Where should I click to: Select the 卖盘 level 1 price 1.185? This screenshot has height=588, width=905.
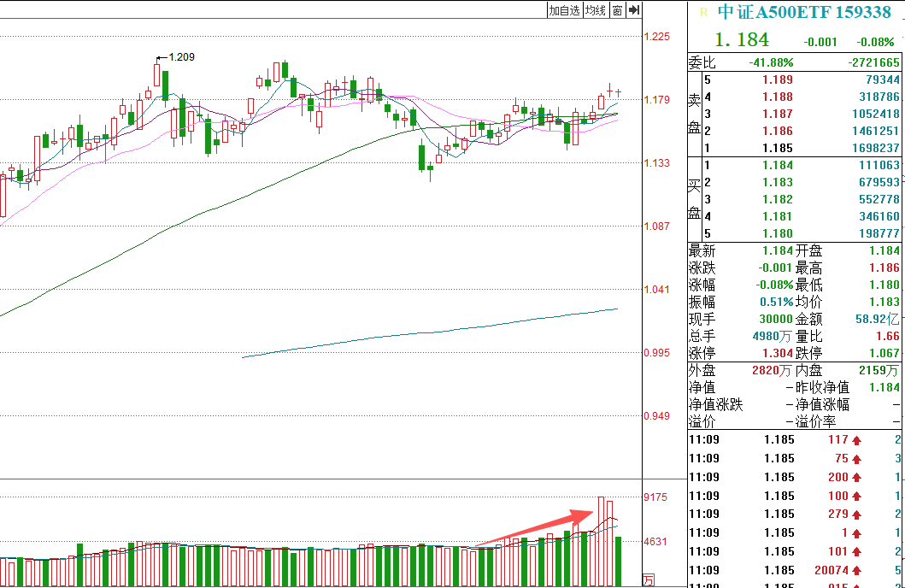(777, 148)
